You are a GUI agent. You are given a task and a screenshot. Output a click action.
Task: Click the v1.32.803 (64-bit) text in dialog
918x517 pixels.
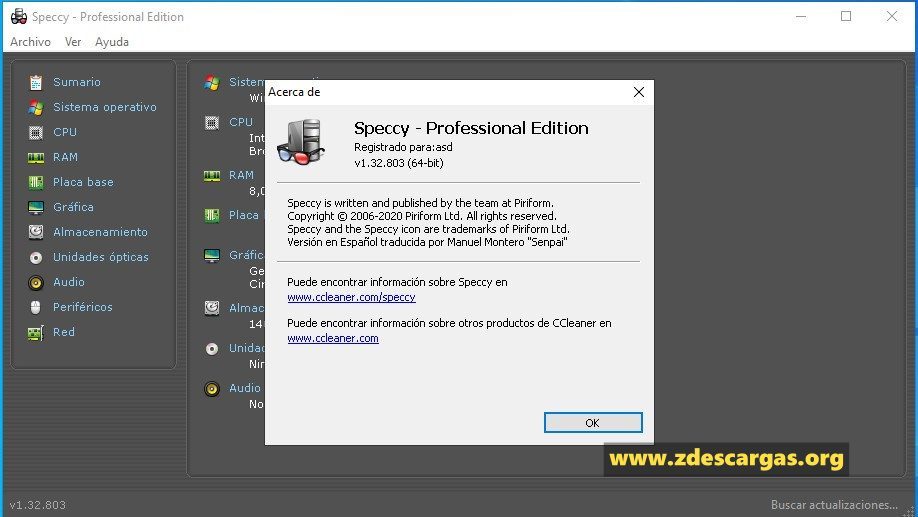[x=399, y=163]
